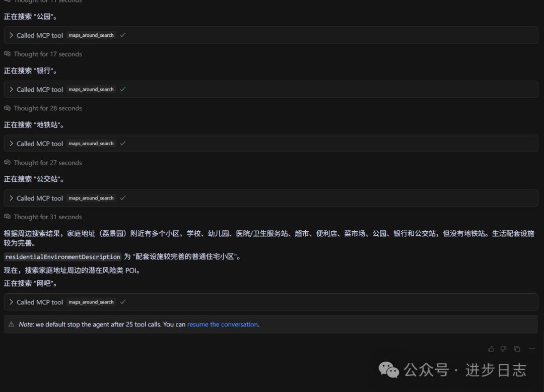The width and height of the screenshot is (544, 392).
Task: Copy the response with the copy icon
Action: click(517, 349)
